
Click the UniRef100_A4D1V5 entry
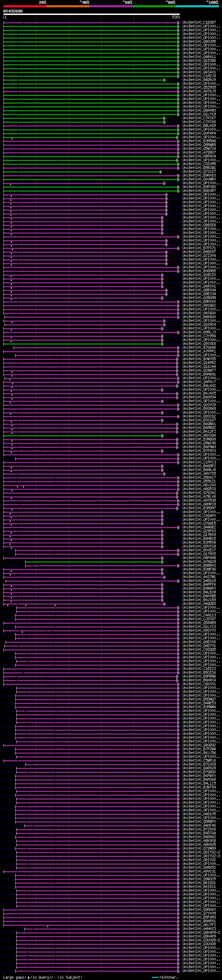[x=199, y=814]
